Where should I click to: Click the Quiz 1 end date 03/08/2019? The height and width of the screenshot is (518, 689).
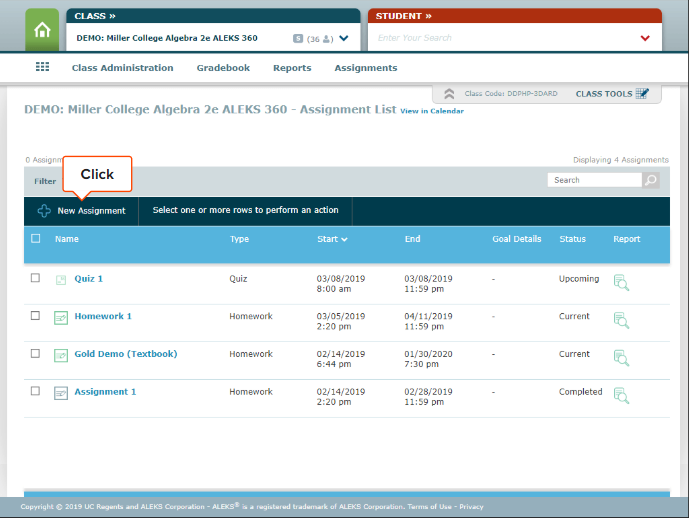[428, 279]
